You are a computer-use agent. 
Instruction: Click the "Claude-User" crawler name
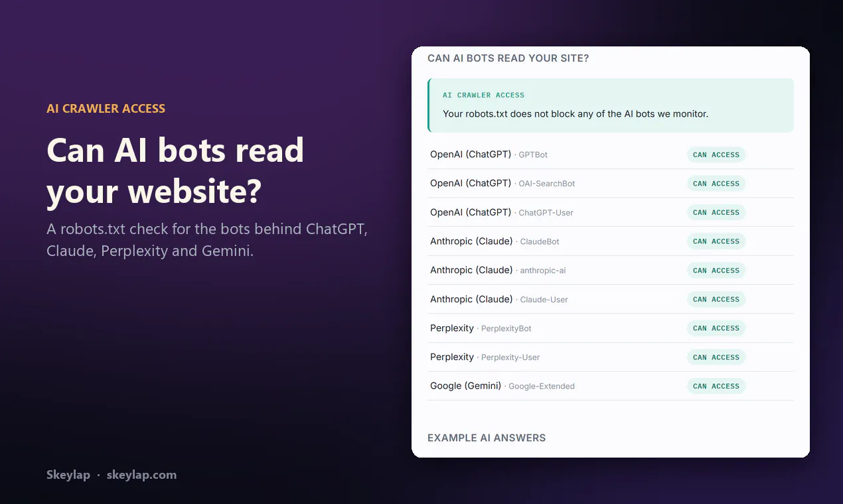(x=544, y=300)
